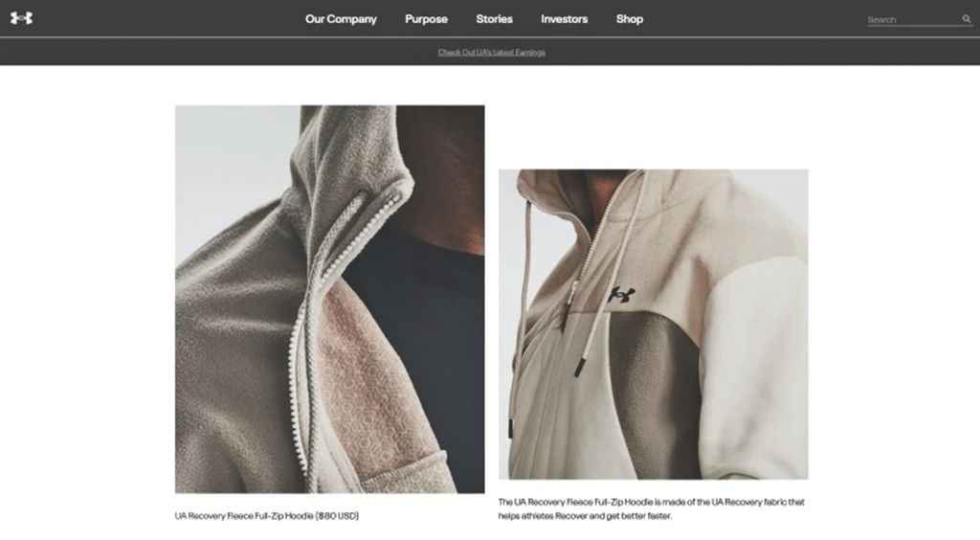Select the full-zip hoodie photo on right
Viewport: 980px width, 540px height.
653,325
